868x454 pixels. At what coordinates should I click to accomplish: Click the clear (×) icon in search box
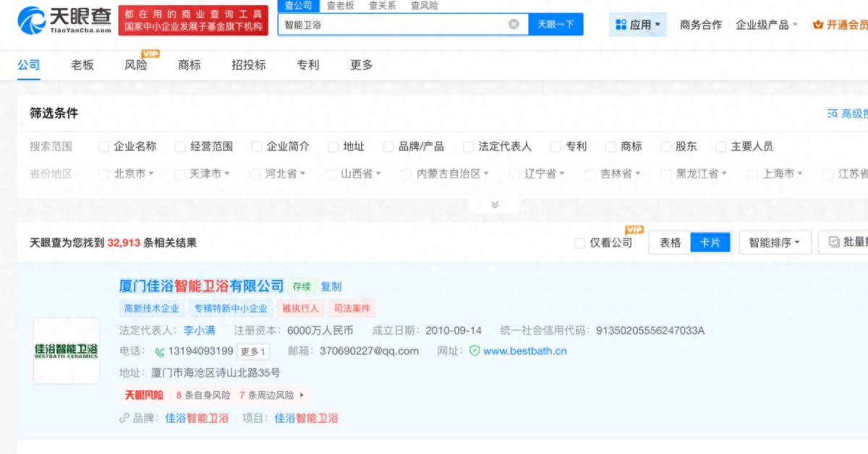[514, 24]
